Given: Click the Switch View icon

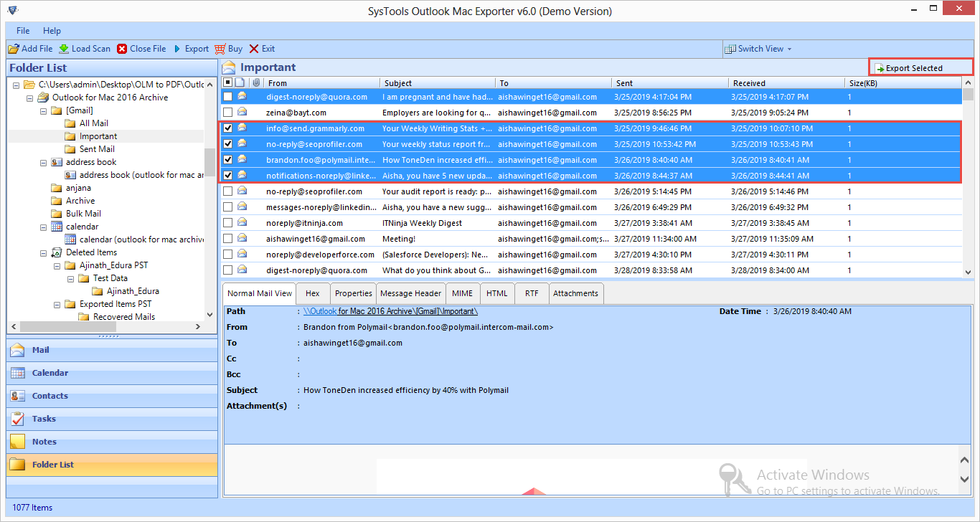Looking at the screenshot, I should click(x=731, y=49).
